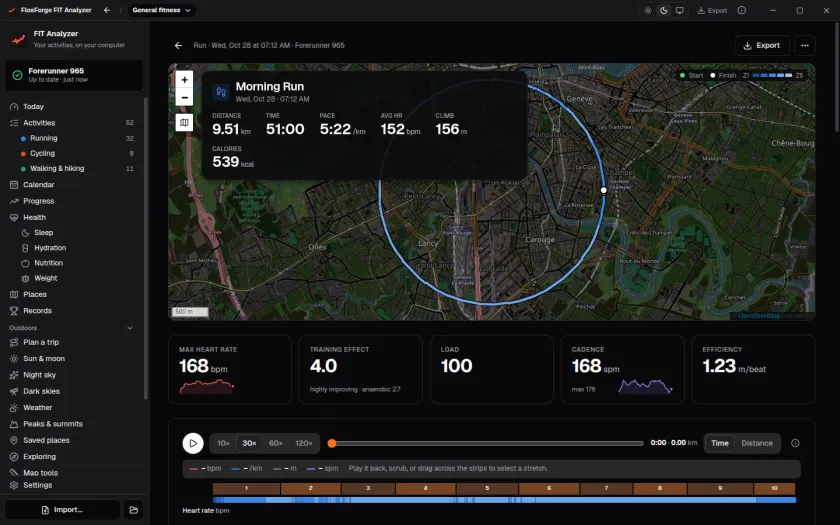Click the orange playback scrubber handle
This screenshot has height=525, width=840.
[x=332, y=443]
